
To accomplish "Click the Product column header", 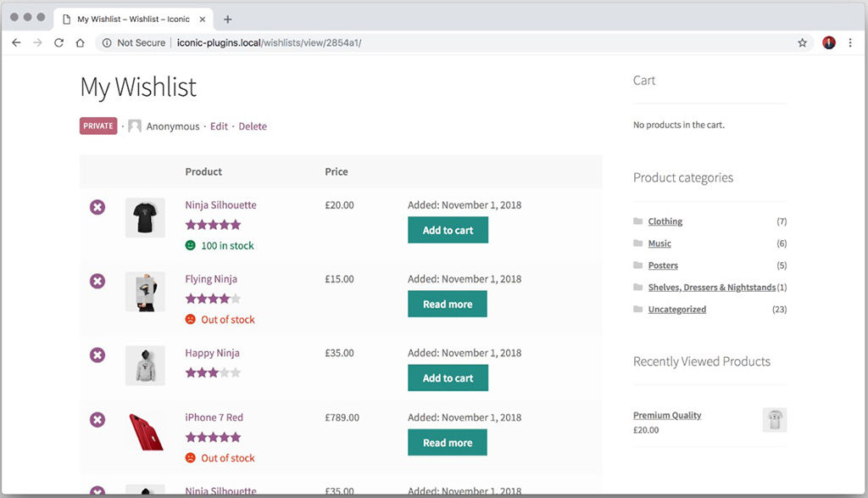I will pos(203,171).
